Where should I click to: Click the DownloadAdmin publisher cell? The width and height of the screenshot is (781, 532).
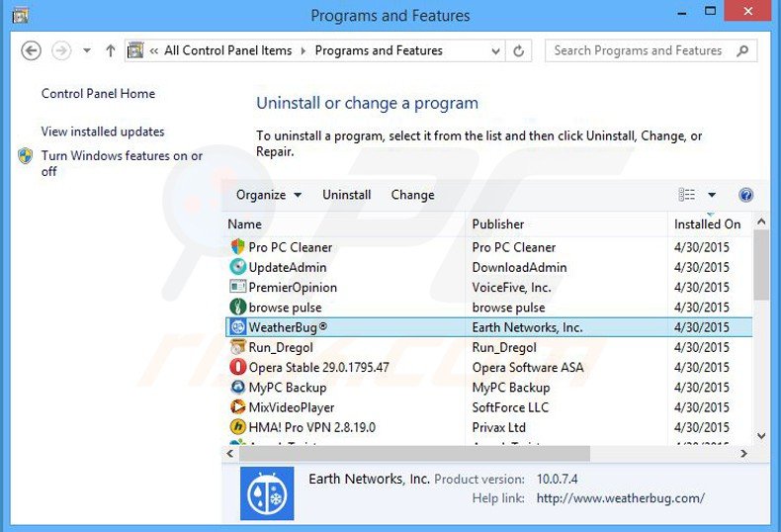(519, 268)
